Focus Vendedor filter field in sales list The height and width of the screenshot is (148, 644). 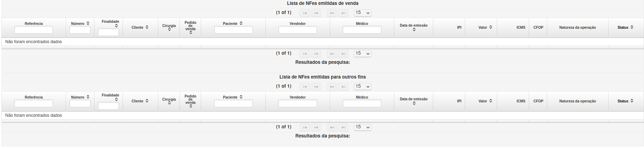click(298, 30)
